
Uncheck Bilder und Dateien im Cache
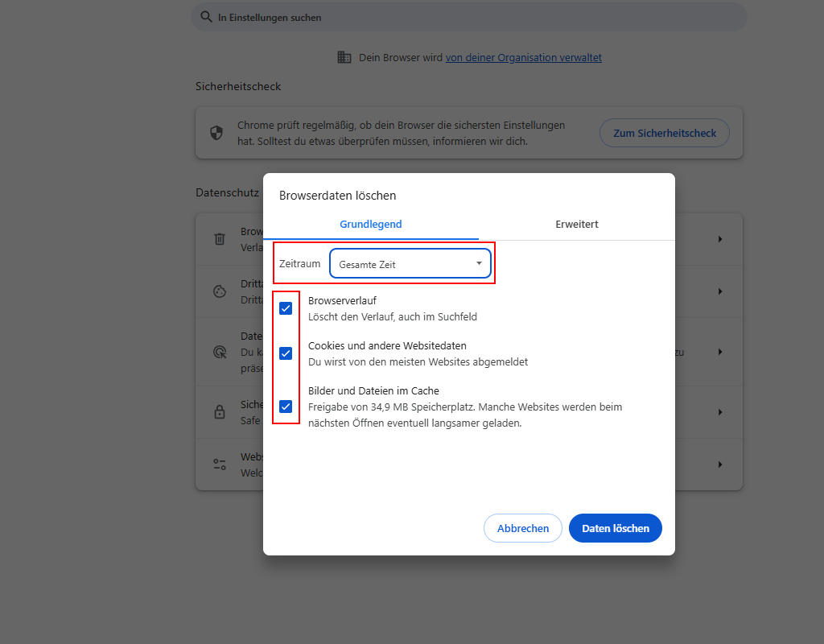click(286, 407)
